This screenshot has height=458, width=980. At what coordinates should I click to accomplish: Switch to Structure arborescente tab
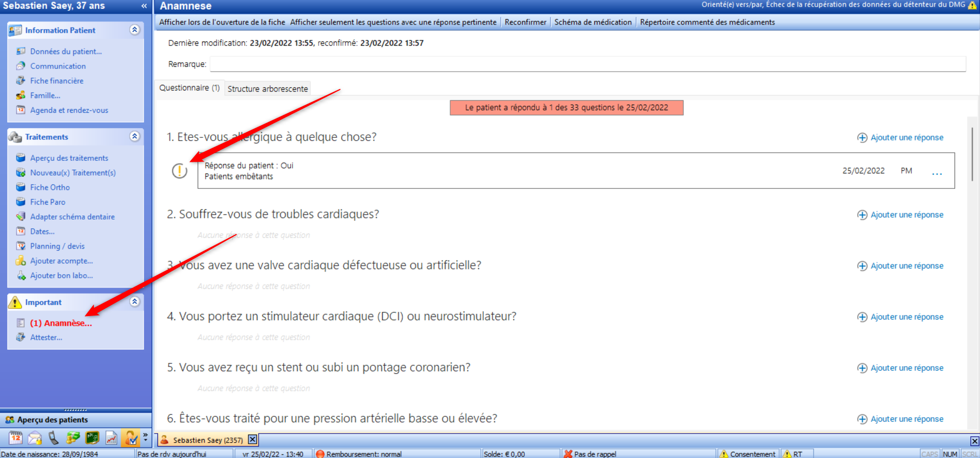[x=268, y=88]
